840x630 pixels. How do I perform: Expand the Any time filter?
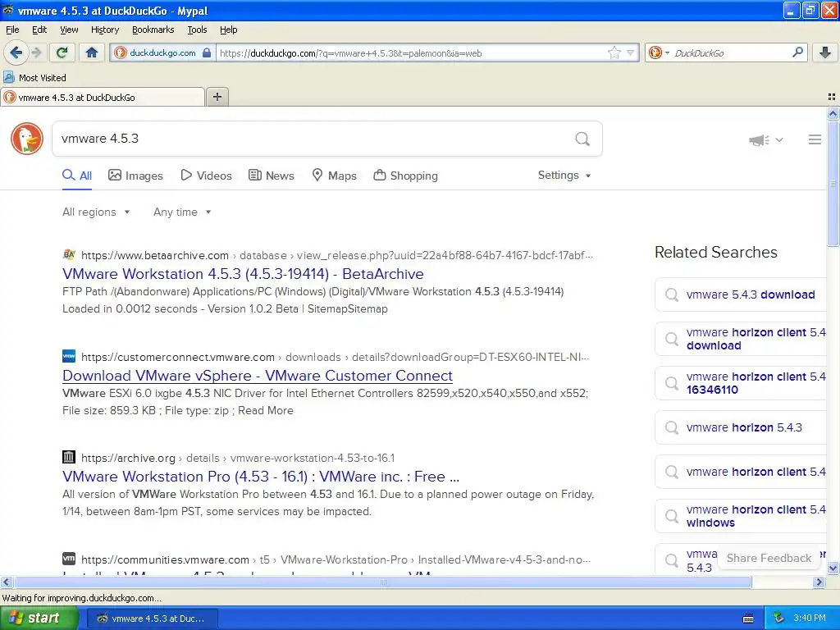182,212
